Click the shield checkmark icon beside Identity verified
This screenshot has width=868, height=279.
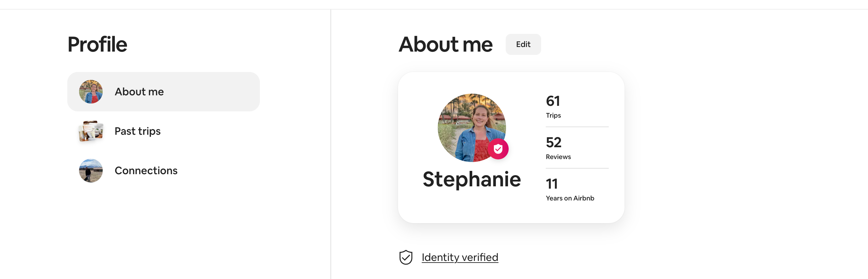(x=406, y=257)
